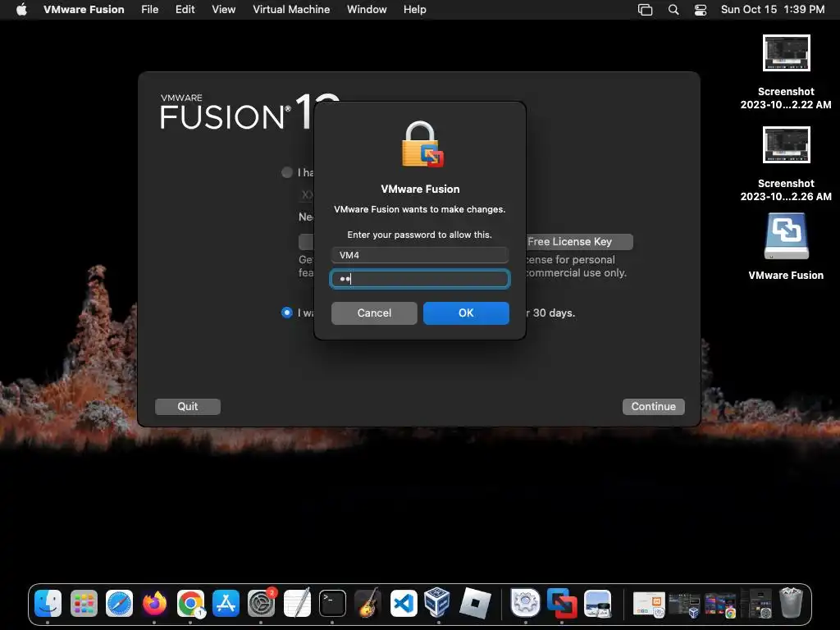Restore minimized System Settings window in dock
This screenshot has height=630, width=840.
click(x=756, y=605)
